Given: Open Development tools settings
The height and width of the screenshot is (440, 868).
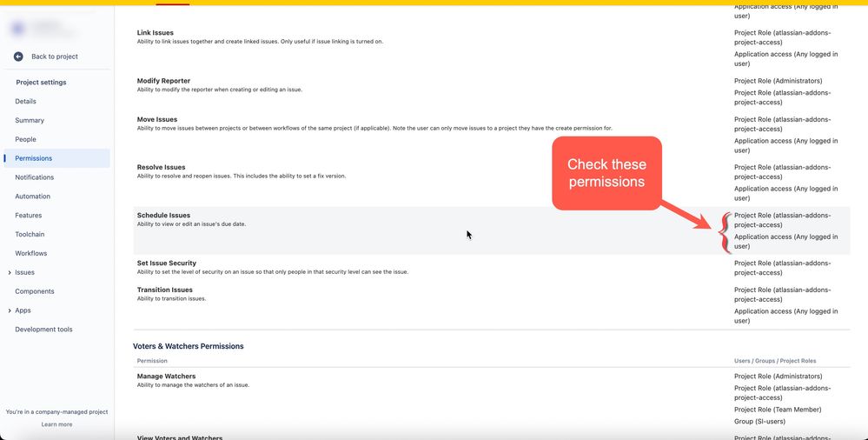Looking at the screenshot, I should tap(43, 330).
